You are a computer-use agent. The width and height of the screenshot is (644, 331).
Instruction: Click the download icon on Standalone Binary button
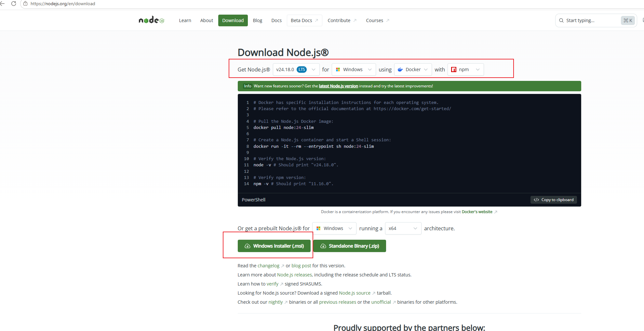tap(323, 246)
